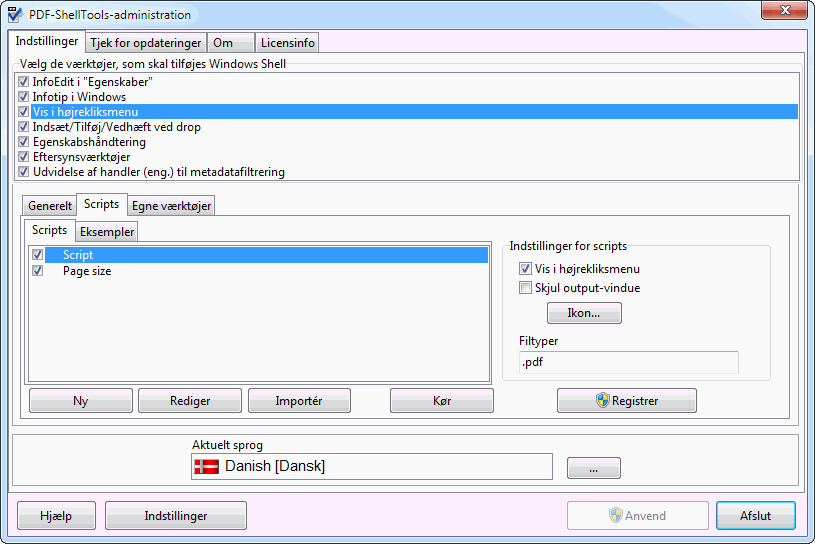Select Eftersynsværktøjer text in tools list

tap(82, 157)
